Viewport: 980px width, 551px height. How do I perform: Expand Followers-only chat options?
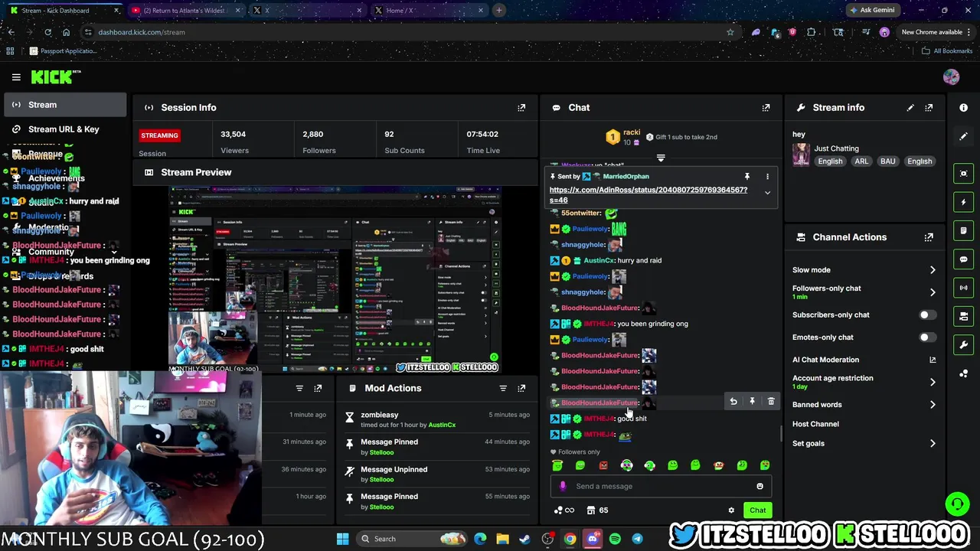(933, 292)
